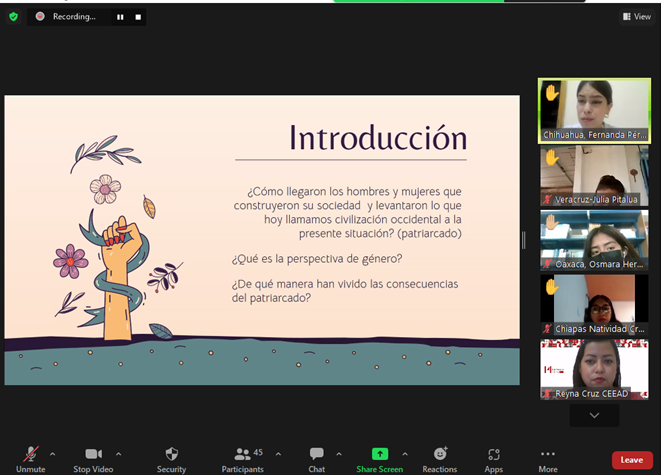
Task: Click the Introducción slide title
Action: [378, 138]
